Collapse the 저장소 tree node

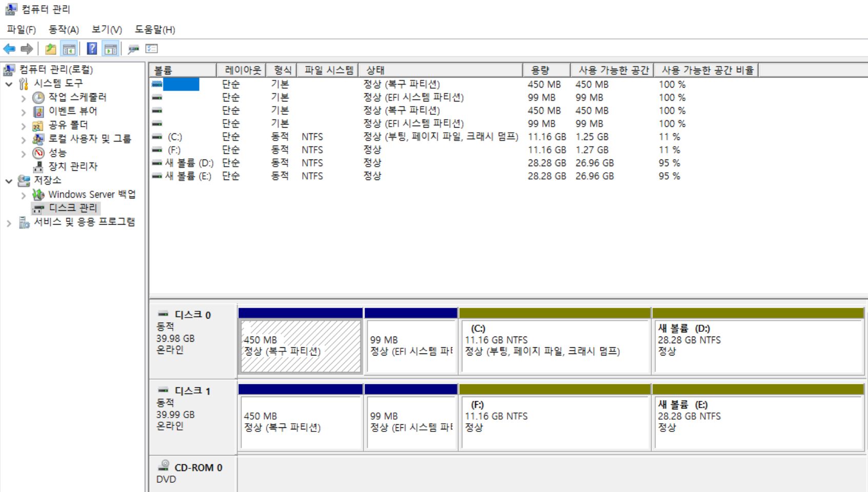[x=9, y=181]
